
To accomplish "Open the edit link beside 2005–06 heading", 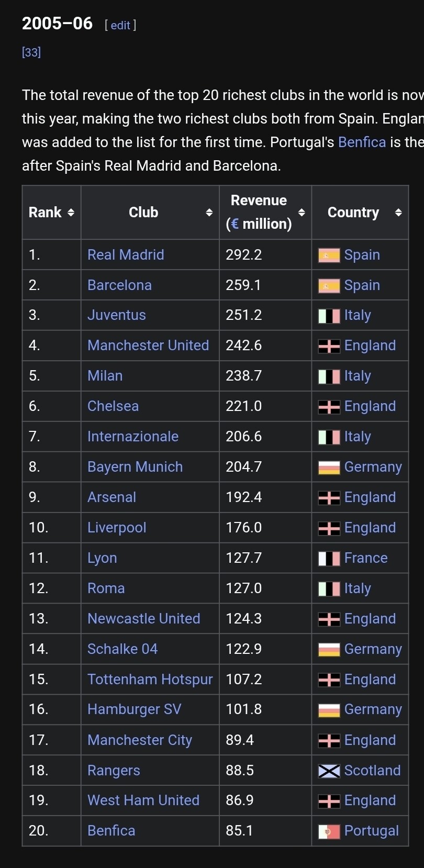I will coord(120,25).
